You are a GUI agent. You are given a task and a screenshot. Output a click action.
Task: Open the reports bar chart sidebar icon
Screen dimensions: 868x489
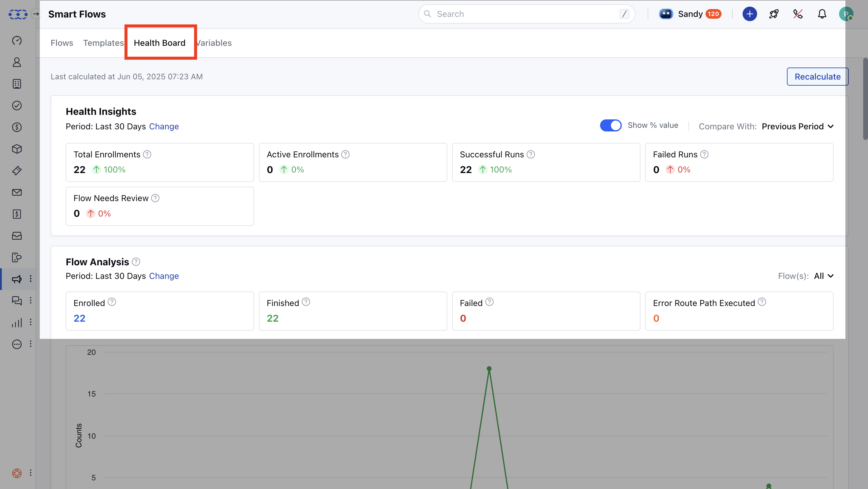point(17,322)
